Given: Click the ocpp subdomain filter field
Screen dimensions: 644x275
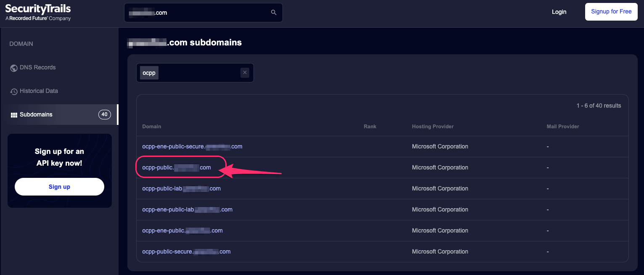Looking at the screenshot, I should coord(195,73).
